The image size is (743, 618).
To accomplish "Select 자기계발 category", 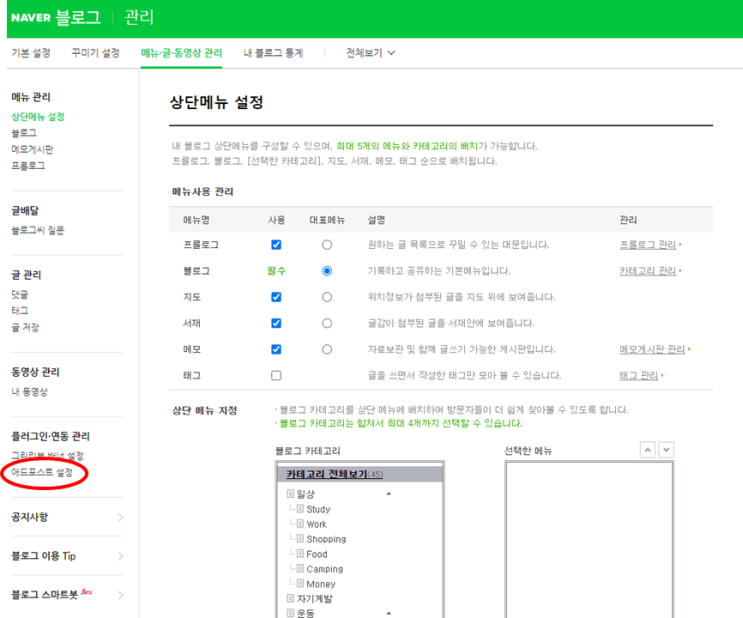I will coord(315,599).
